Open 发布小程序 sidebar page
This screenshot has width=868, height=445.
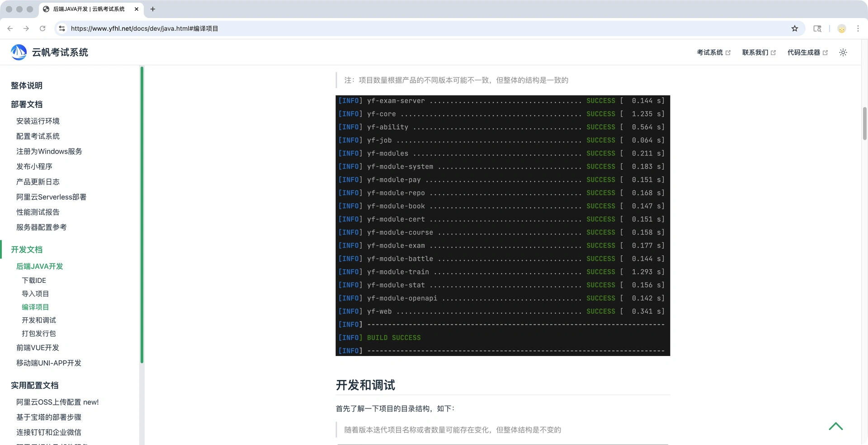(x=34, y=166)
